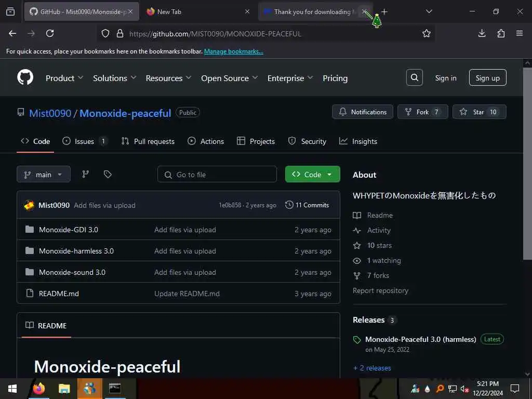Screen dimensions: 532x399
Task: Open the Monoxide-harmless 3.0 folder
Action: 76,251
